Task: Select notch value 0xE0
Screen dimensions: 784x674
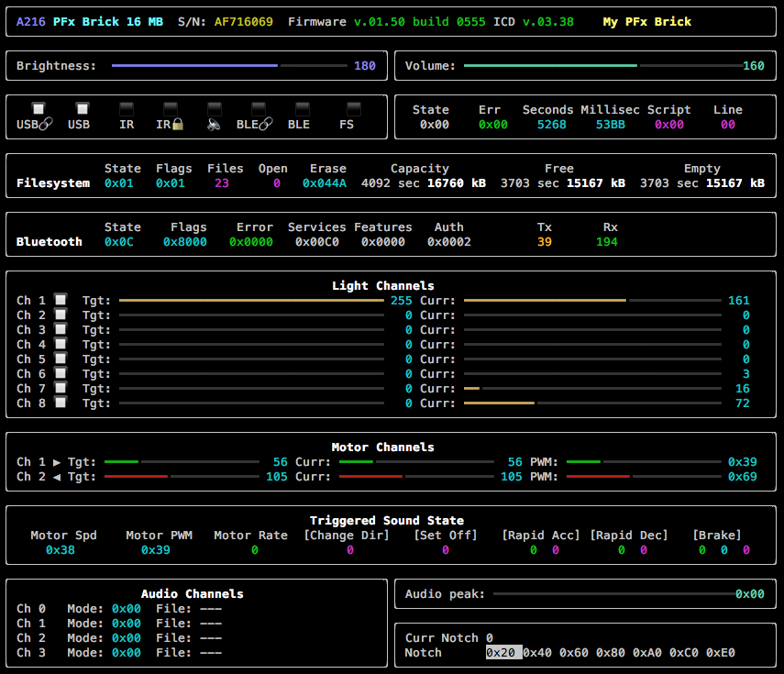Action: coord(721,653)
